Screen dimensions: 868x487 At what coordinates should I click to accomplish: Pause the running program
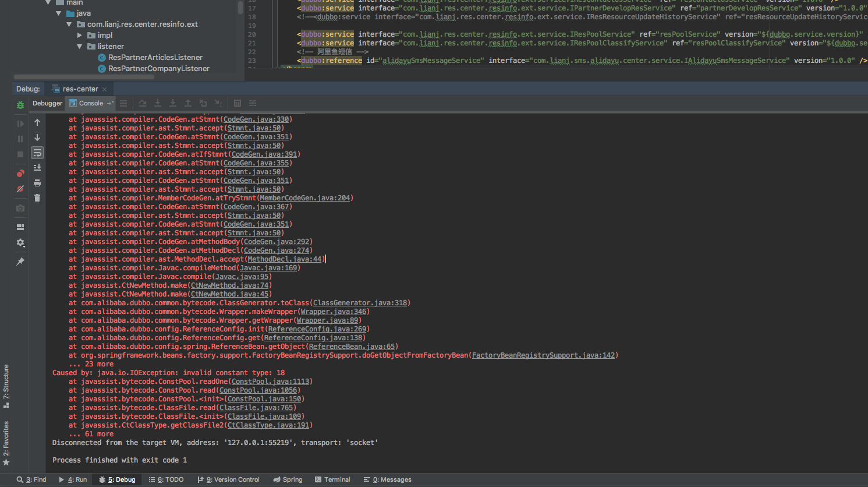pos(20,139)
